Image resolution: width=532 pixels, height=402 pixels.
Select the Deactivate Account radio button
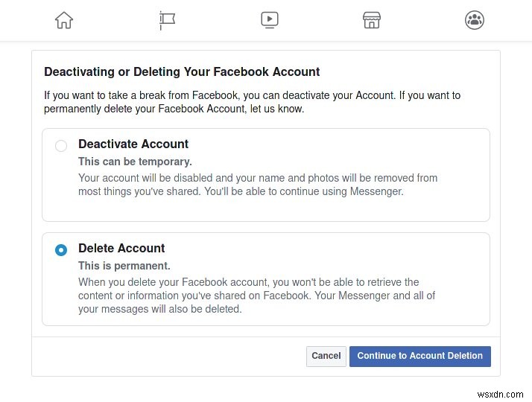pos(61,146)
